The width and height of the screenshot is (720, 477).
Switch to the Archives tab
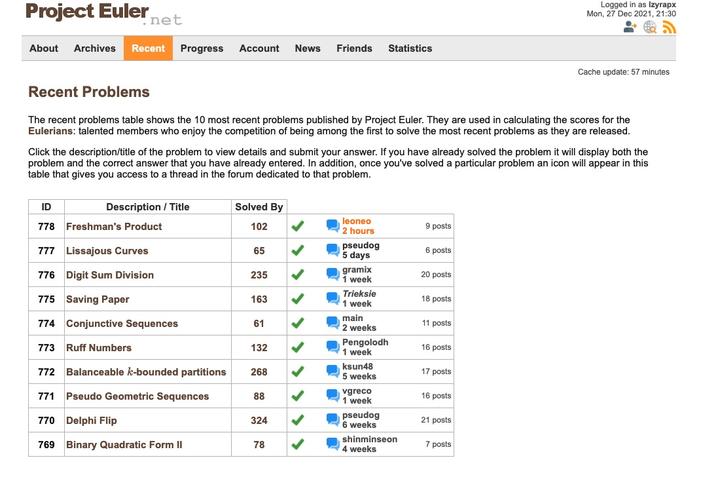(95, 48)
